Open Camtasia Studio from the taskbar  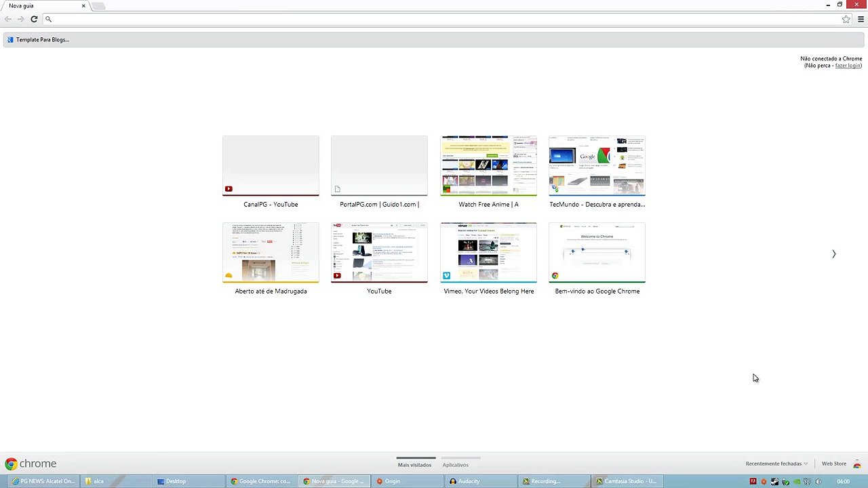click(x=627, y=481)
